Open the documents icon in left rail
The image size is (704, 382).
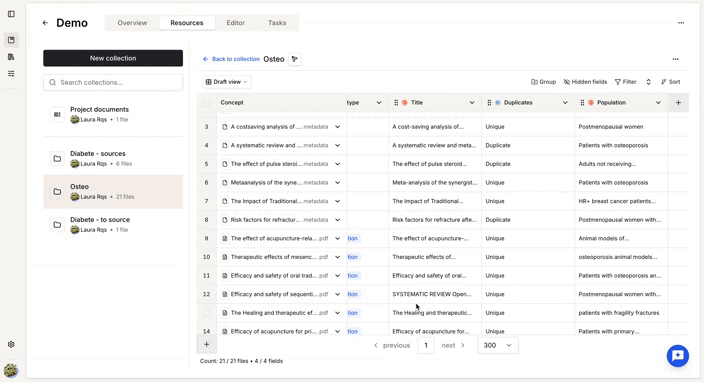tap(11, 57)
